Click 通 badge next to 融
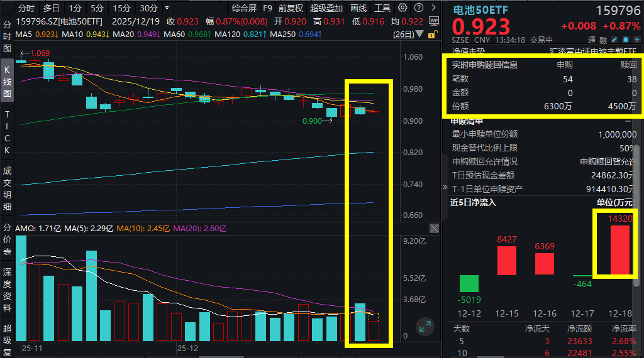 pyautogui.click(x=591, y=40)
